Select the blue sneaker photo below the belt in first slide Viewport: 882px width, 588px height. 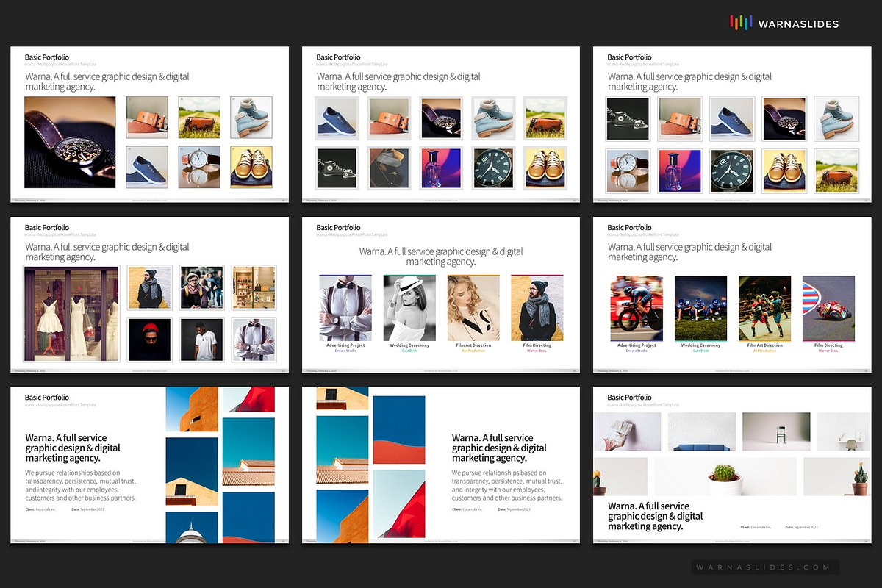tap(147, 168)
